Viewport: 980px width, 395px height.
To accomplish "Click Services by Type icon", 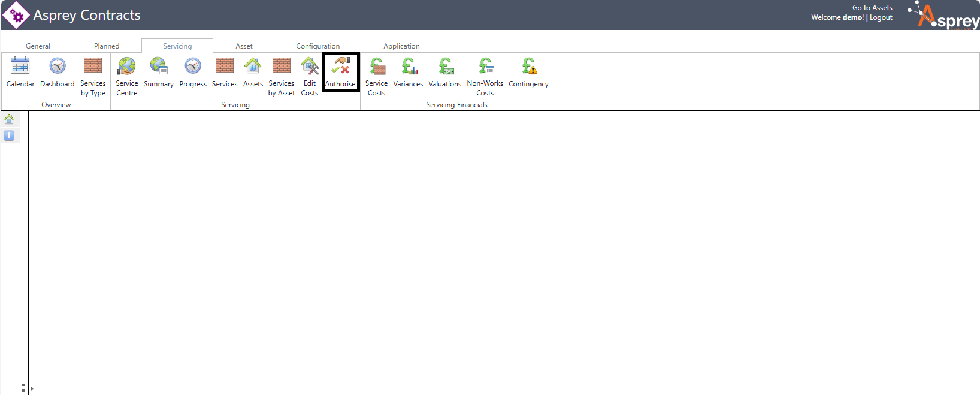I will (x=93, y=66).
